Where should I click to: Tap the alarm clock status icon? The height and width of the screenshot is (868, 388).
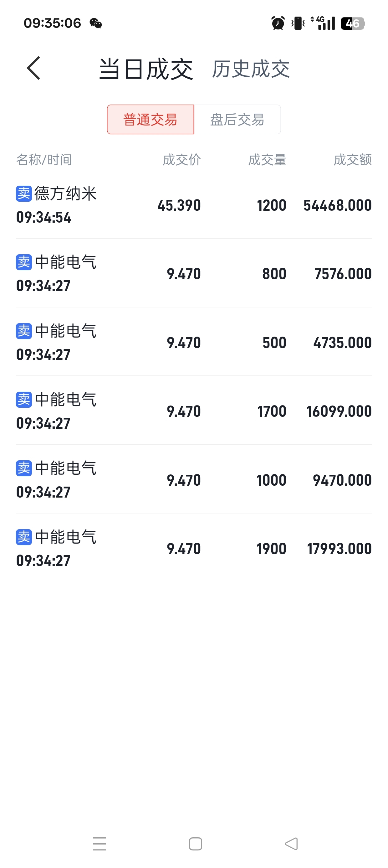[x=278, y=23]
